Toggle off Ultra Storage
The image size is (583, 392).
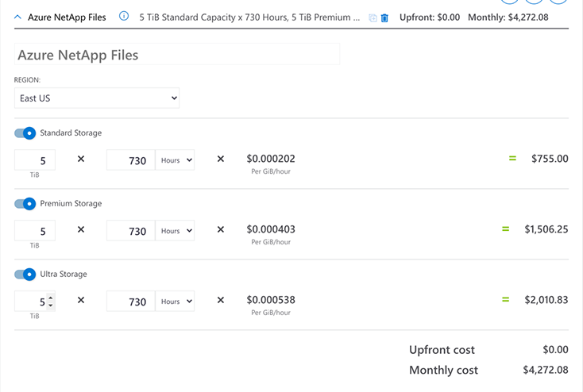click(25, 275)
